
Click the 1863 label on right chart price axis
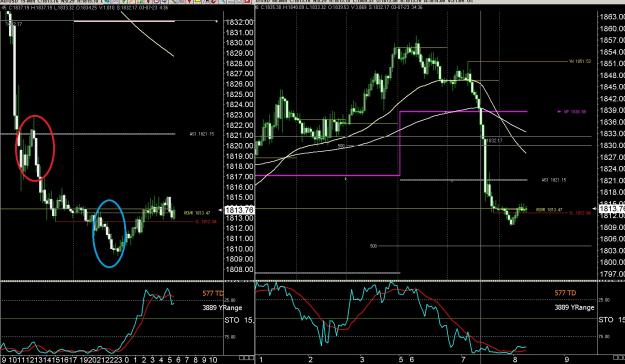[612, 17]
